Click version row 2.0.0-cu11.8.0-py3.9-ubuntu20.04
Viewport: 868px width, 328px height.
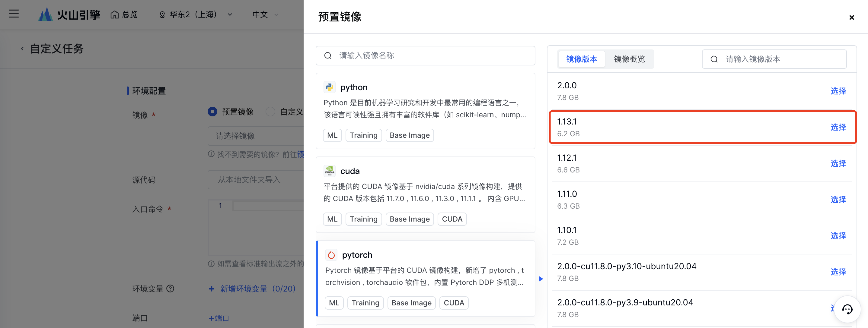click(x=702, y=308)
